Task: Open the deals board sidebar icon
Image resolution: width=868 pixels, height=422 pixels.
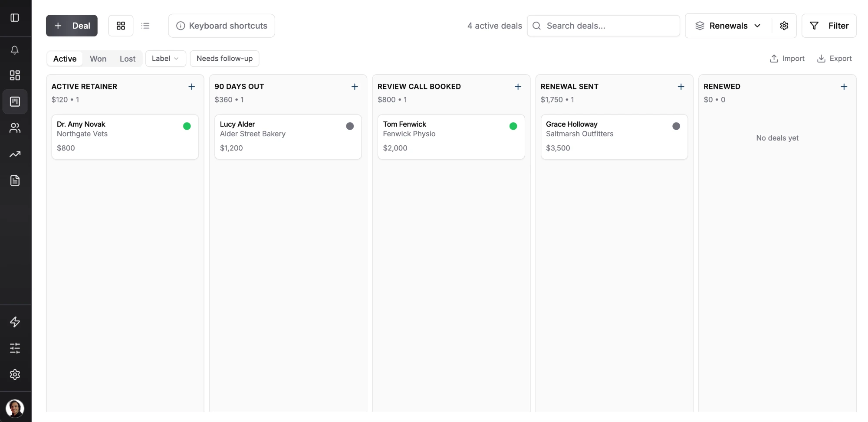Action: 15,101
